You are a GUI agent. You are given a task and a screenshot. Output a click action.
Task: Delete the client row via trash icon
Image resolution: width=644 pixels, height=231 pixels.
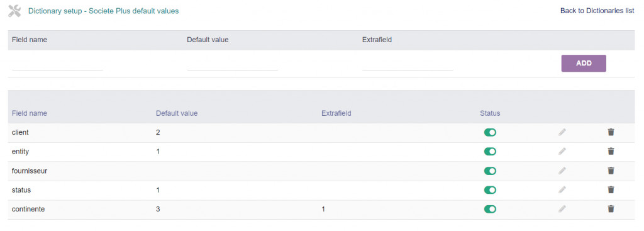pos(611,132)
